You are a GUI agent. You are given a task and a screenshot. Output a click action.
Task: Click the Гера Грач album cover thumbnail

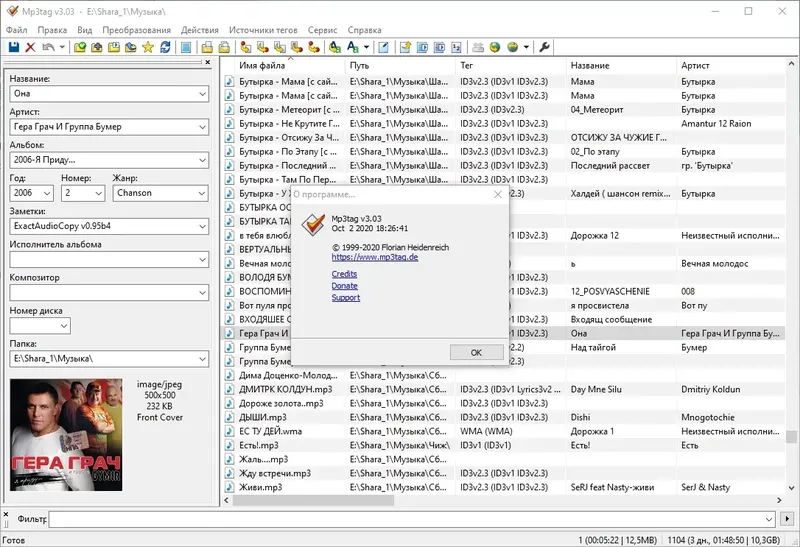click(66, 435)
